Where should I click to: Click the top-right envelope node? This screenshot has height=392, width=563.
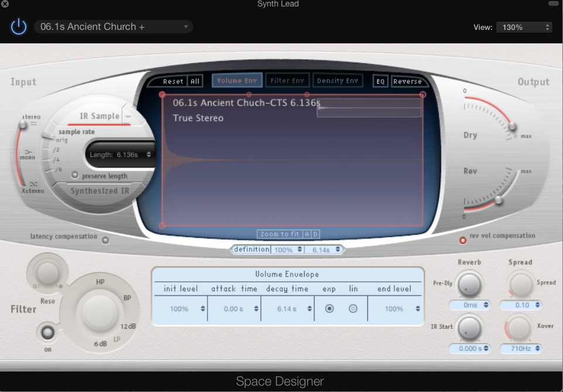click(422, 94)
